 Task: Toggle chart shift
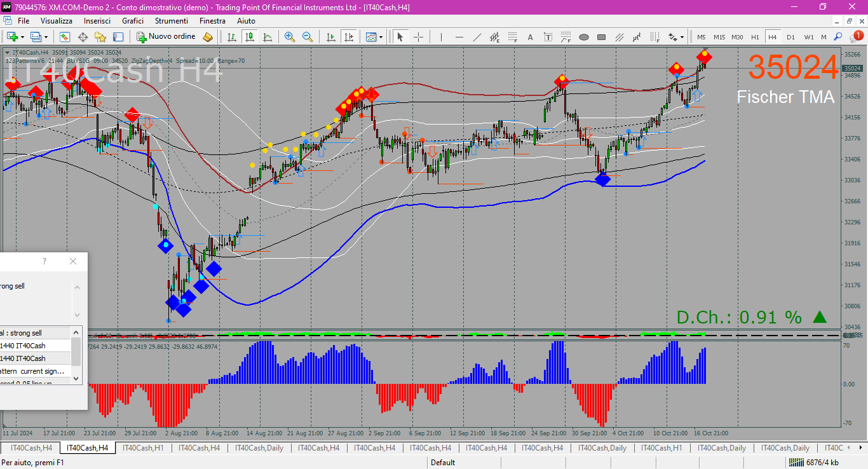pyautogui.click(x=348, y=37)
